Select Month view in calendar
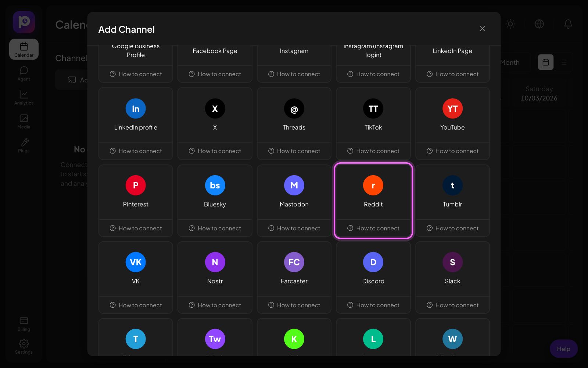Screen dimensions: 588x368 510,63
